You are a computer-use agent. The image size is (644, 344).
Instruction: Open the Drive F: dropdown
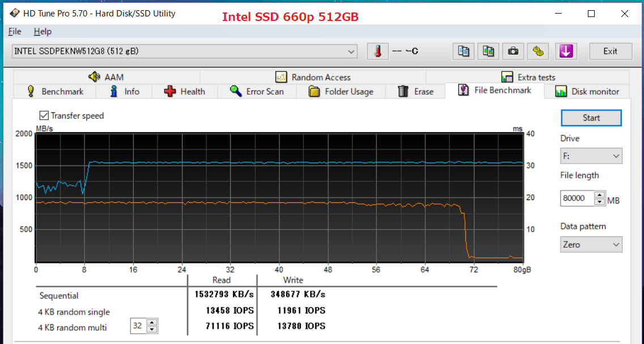pos(591,156)
